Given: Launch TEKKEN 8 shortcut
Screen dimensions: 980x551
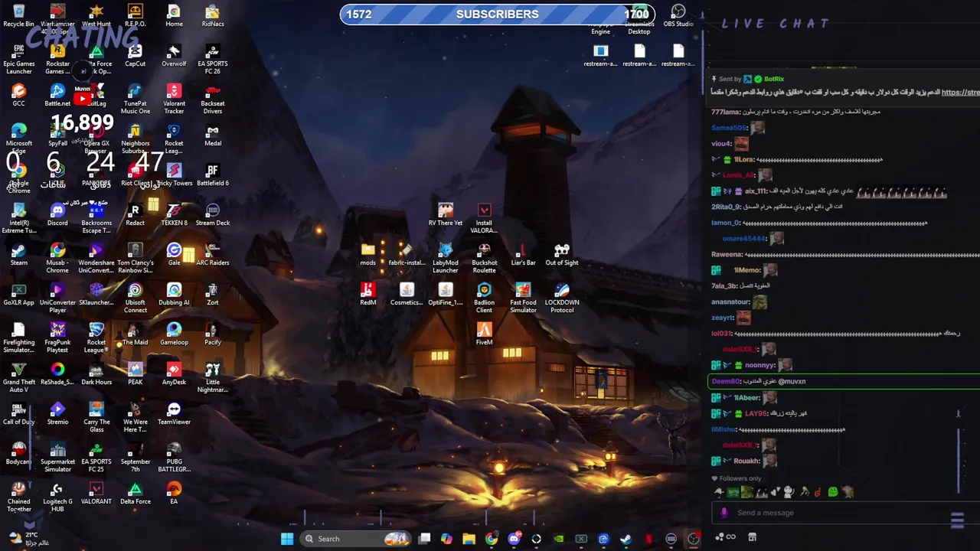Looking at the screenshot, I should (174, 214).
